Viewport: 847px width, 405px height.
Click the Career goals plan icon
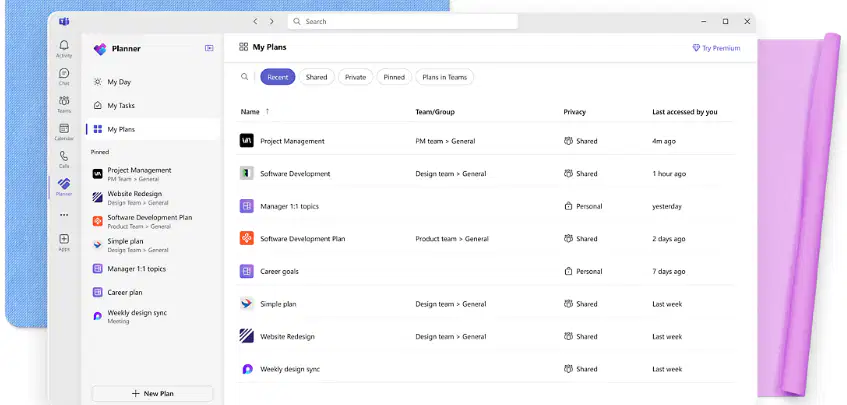tap(247, 271)
